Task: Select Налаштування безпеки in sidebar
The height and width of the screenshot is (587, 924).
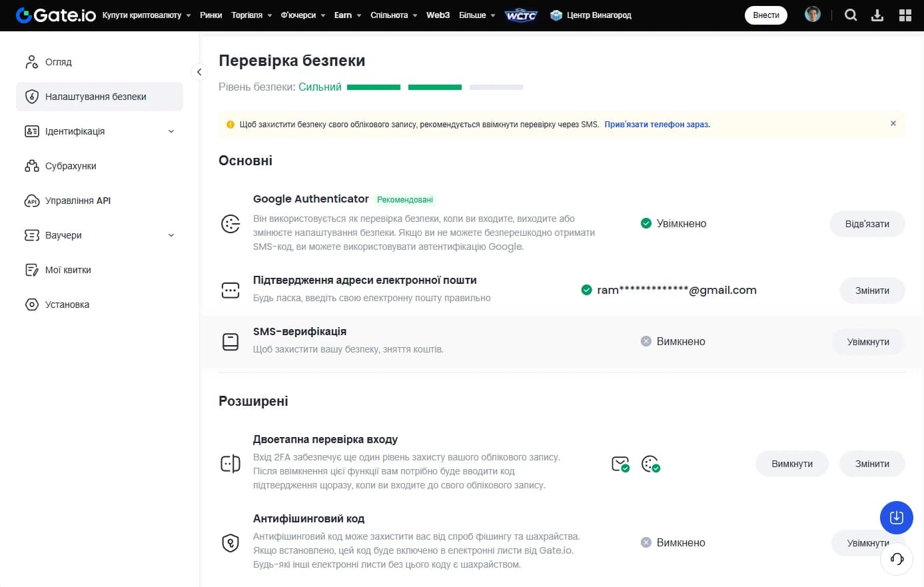Action: pos(99,97)
